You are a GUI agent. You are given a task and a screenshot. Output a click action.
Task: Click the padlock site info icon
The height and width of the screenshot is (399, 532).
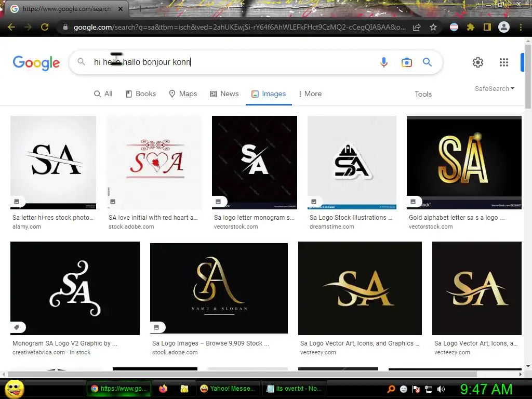[65, 27]
